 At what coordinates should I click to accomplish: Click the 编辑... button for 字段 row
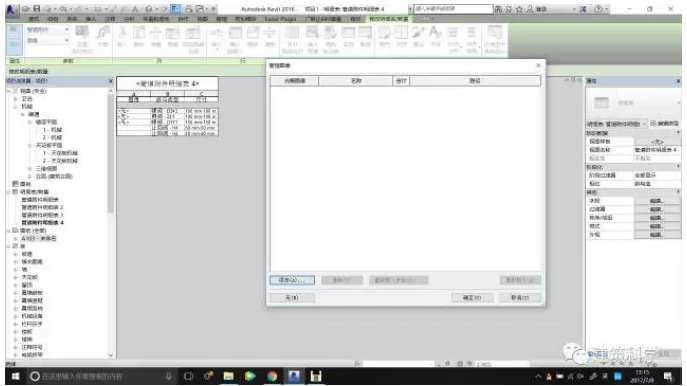(x=657, y=201)
